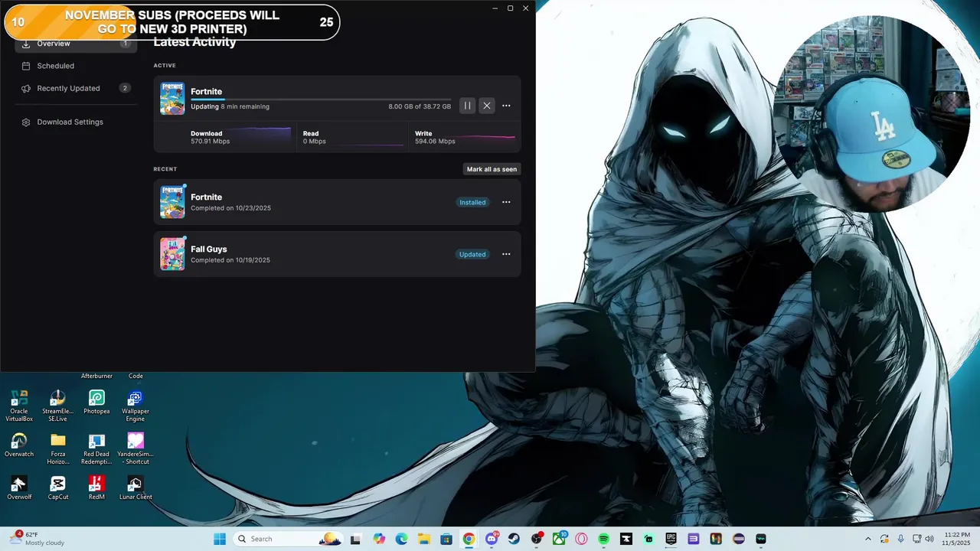Open Xbox app from the taskbar
The height and width of the screenshot is (551, 980).
[x=559, y=539]
